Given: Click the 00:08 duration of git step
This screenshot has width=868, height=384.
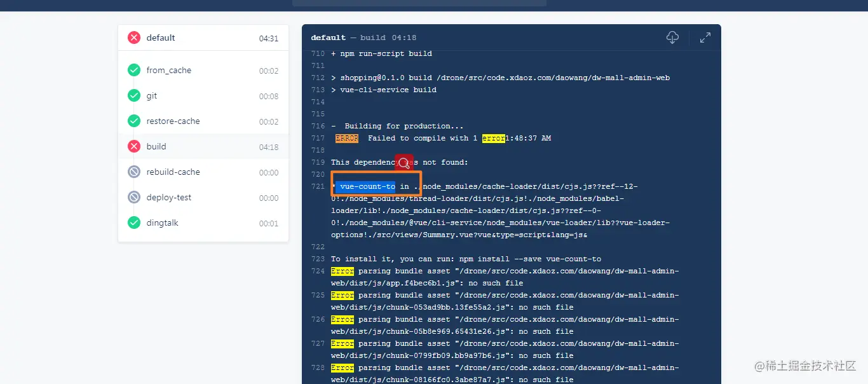Looking at the screenshot, I should (269, 96).
